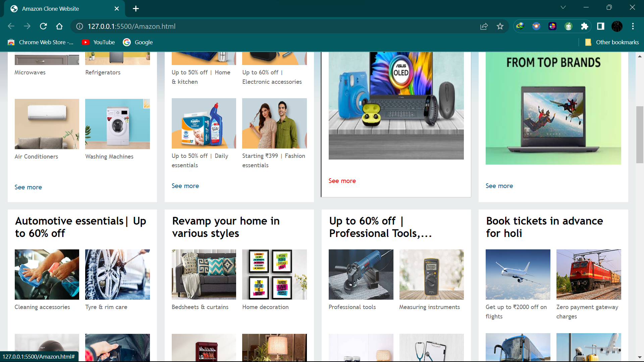View site information icon in address bar
The height and width of the screenshot is (362, 644).
(x=79, y=26)
